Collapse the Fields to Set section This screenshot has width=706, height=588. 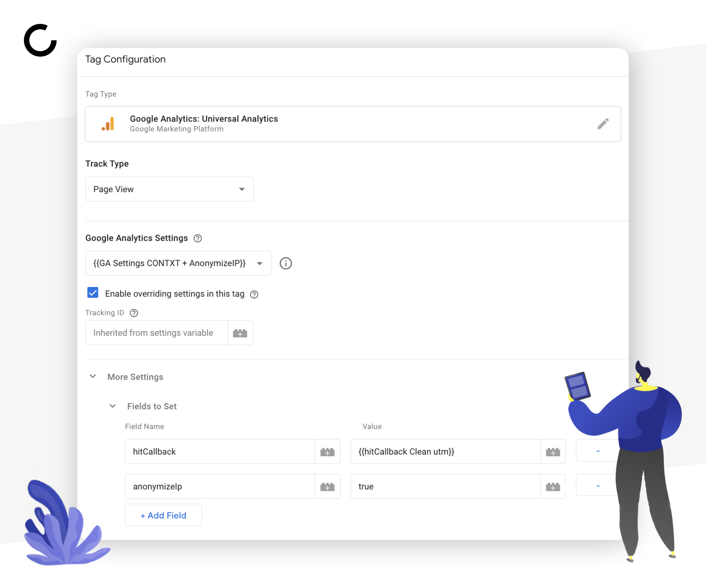coord(113,406)
